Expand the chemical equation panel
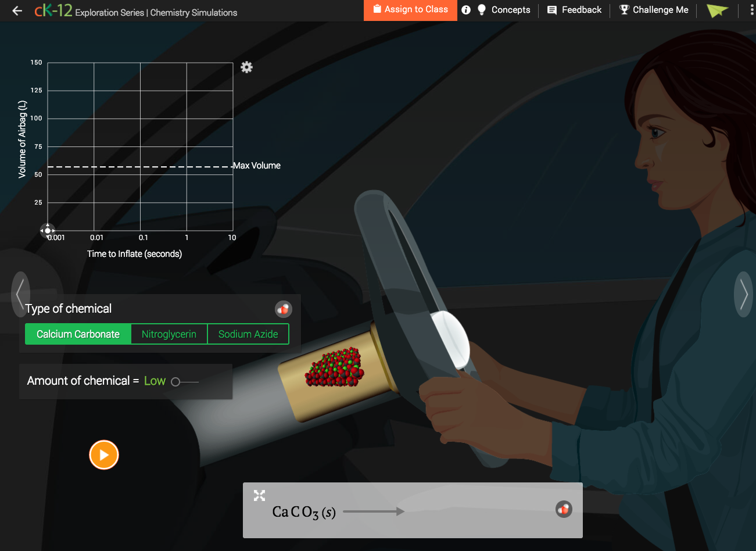 pos(259,495)
